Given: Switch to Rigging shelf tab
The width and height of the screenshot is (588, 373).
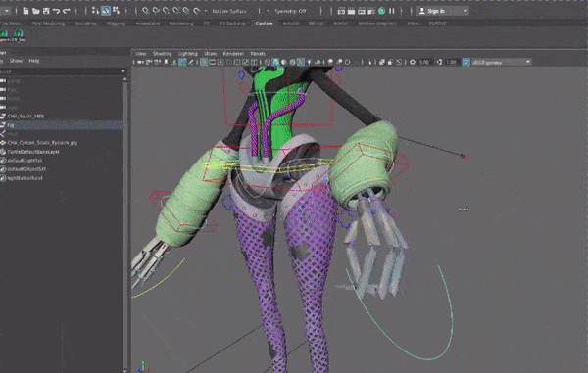Looking at the screenshot, I should [x=116, y=23].
